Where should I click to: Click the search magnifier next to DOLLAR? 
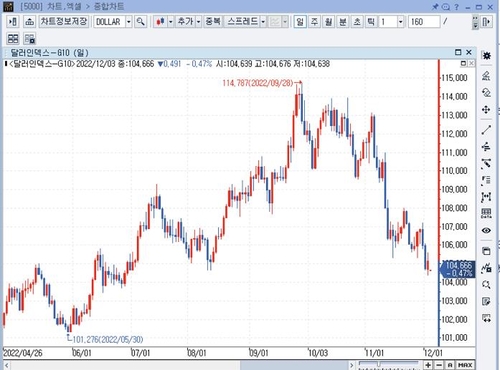pos(141,22)
